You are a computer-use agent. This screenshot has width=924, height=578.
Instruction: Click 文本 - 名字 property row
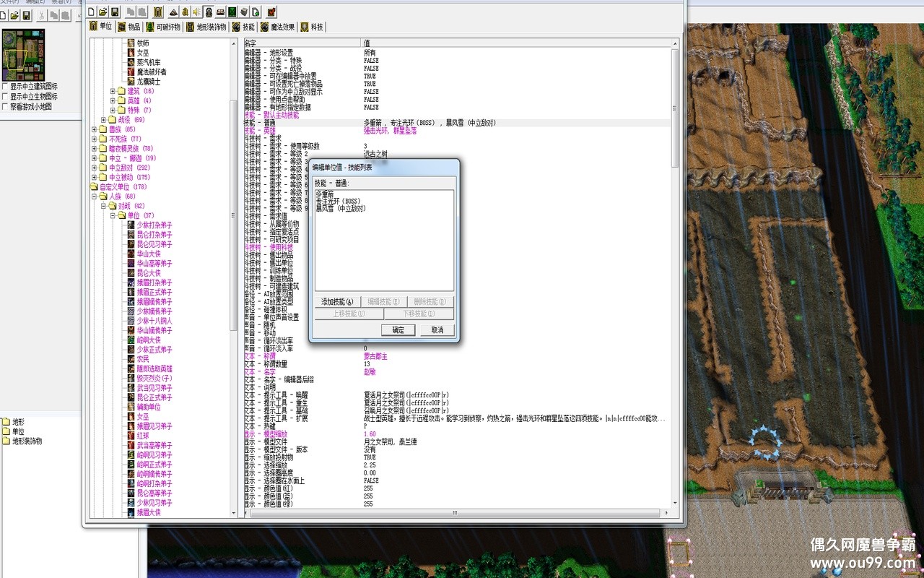tap(457, 371)
